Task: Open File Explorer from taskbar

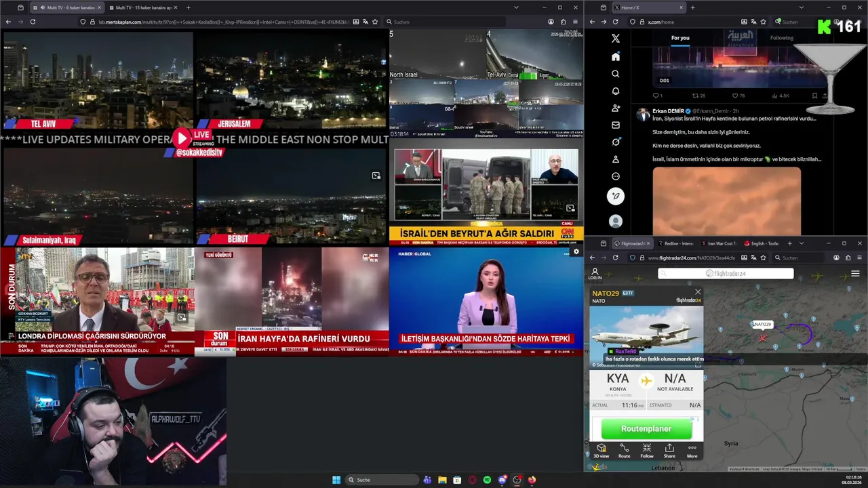Action: tap(442, 480)
